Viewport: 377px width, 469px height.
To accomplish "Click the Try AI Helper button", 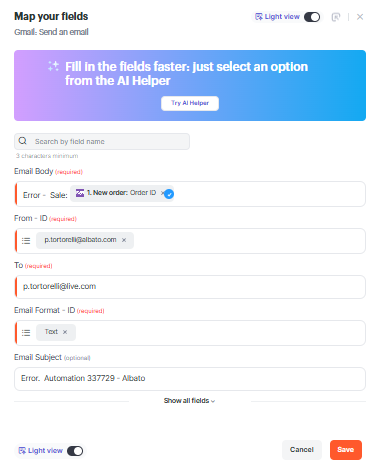I will [190, 103].
